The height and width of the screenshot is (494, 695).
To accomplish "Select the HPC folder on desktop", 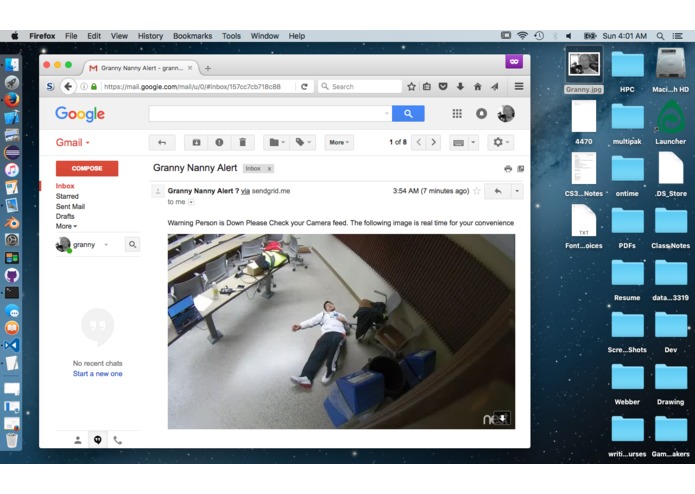I will pos(627,71).
